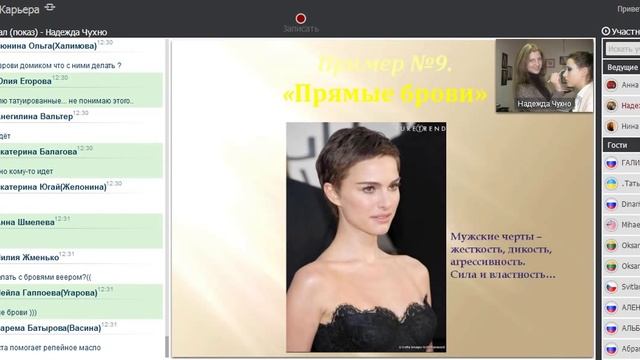Click message 'татуированные... не понимаю этого'
640x360 pixels.
click(x=67, y=101)
